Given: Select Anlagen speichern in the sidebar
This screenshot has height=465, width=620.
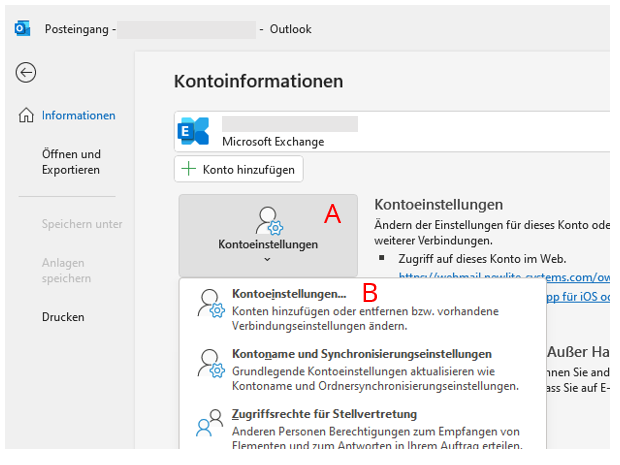Looking at the screenshot, I should tap(66, 270).
